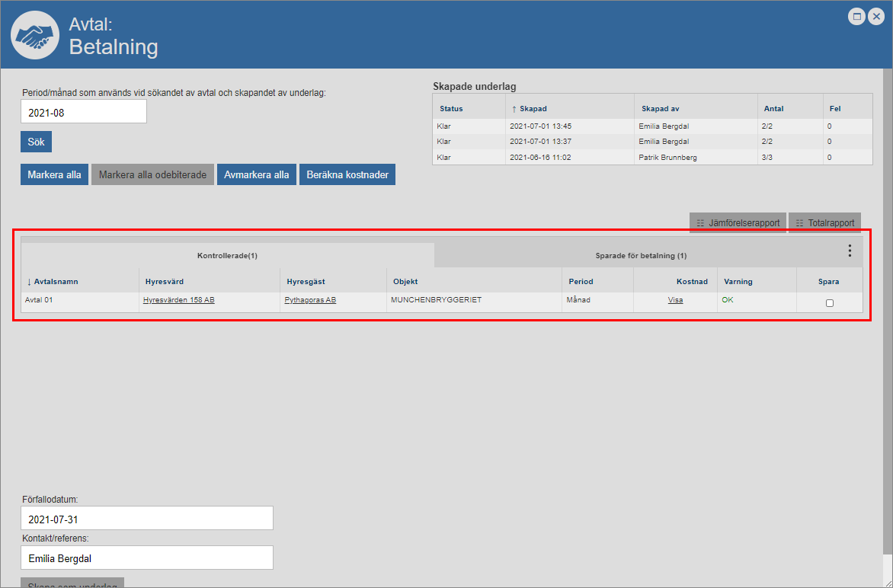Open Hyresvärden 158 AB link
The width and height of the screenshot is (893, 588).
click(x=178, y=300)
